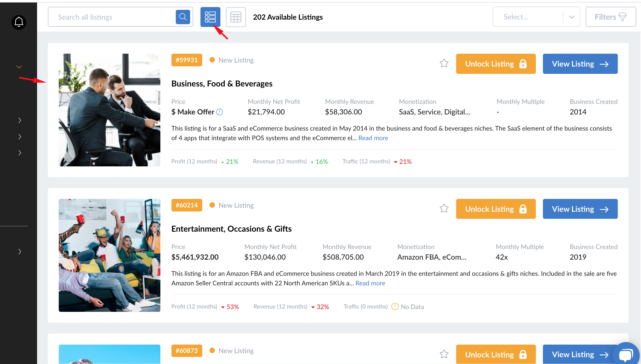
Task: Switch to list view layout icon
Action: point(210,17)
